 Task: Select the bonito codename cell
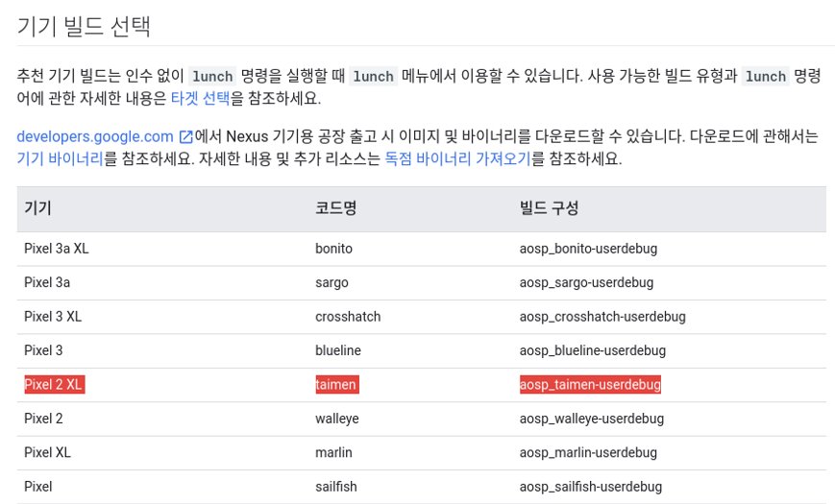pyautogui.click(x=333, y=249)
